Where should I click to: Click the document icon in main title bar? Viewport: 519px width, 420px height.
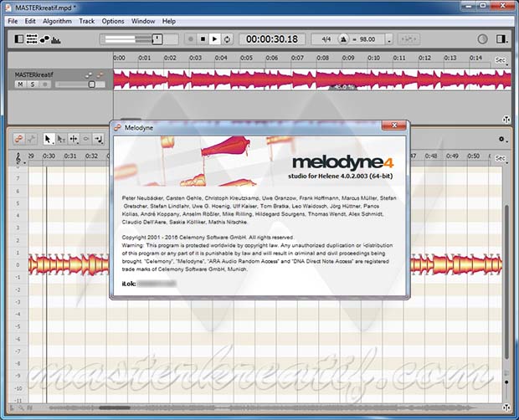[8, 8]
